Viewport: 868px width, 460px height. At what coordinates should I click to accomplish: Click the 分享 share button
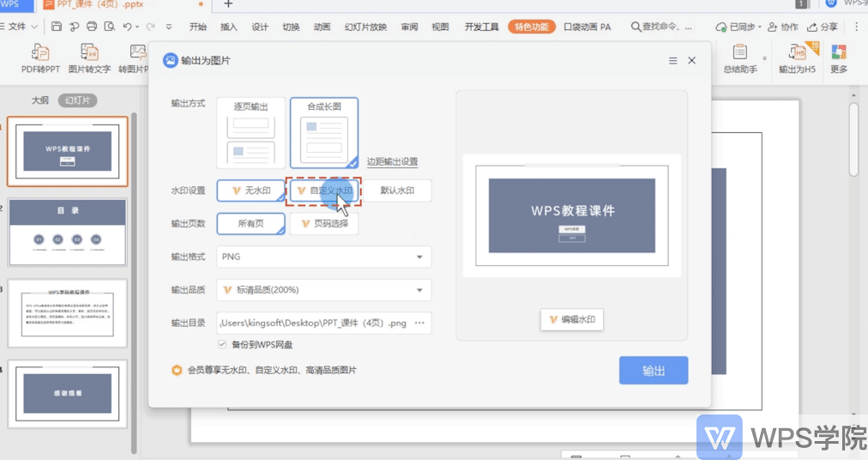[x=823, y=27]
